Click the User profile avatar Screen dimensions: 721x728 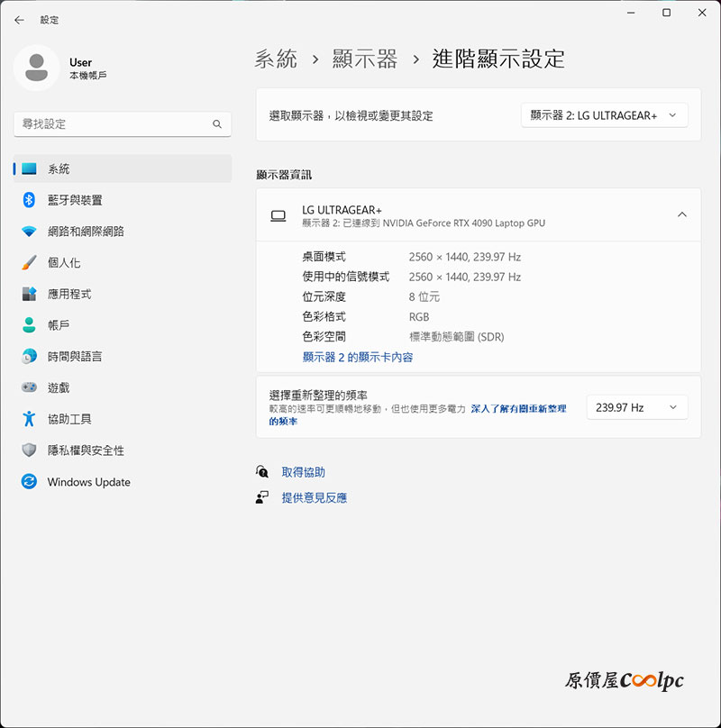pos(37,68)
